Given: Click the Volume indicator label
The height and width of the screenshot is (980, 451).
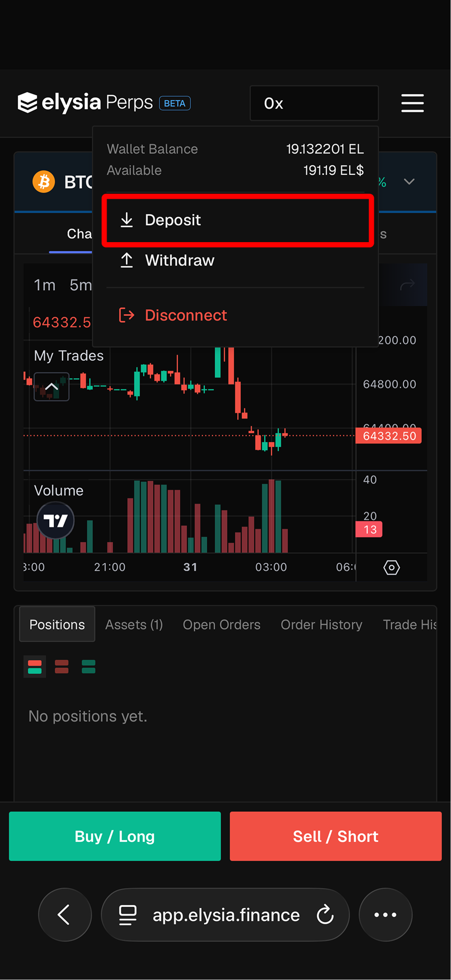Looking at the screenshot, I should [59, 491].
